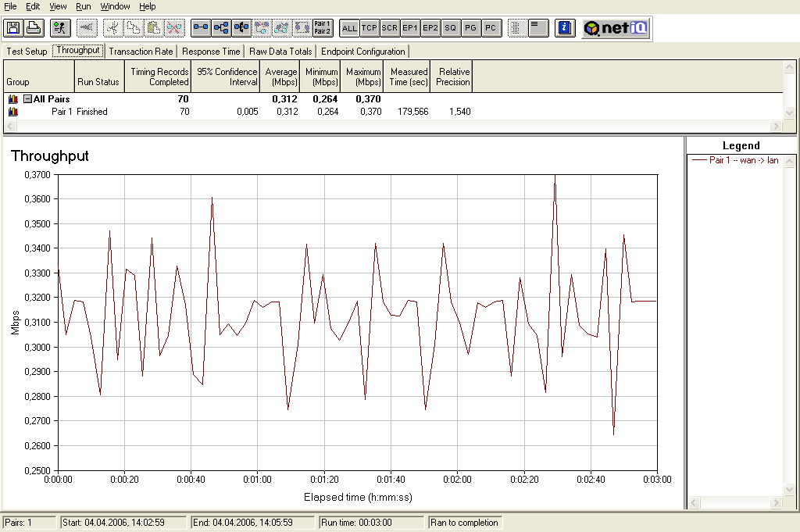Click the Cut scissors icon
The image size is (800, 532).
tap(113, 27)
